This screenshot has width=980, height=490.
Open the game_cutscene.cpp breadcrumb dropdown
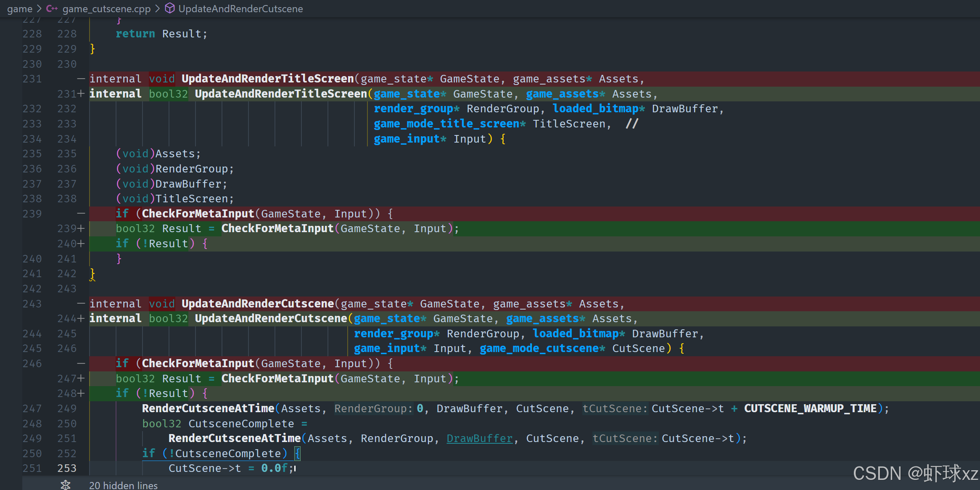click(106, 9)
